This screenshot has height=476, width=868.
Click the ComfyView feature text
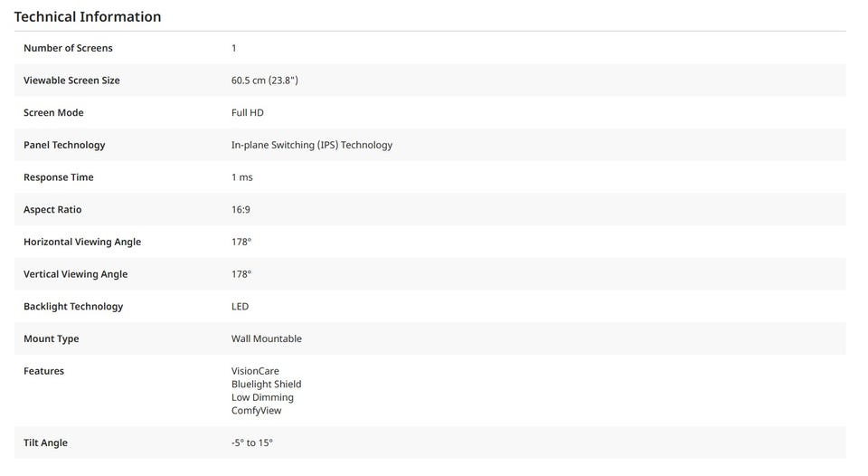257,411
